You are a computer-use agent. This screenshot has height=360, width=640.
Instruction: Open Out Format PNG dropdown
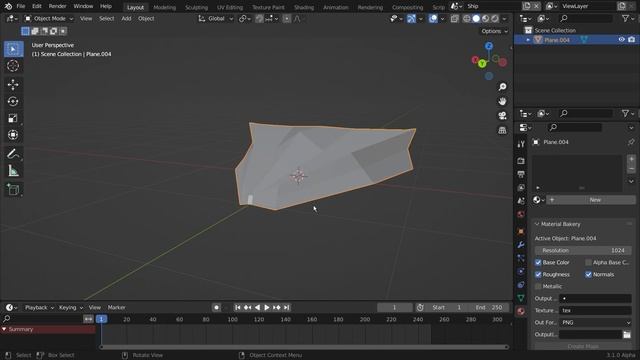[595, 322]
